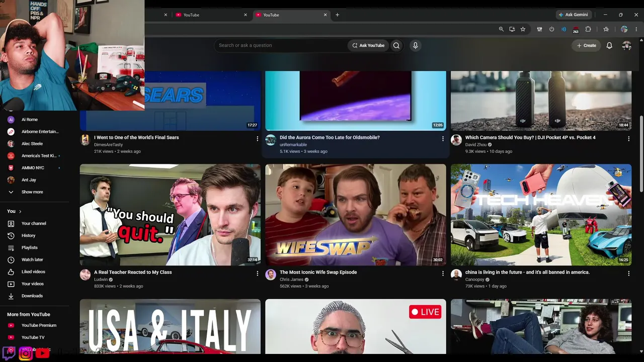Viewport: 644px width, 362px height.
Task: Open Liked videos in sidebar
Action: click(x=34, y=271)
